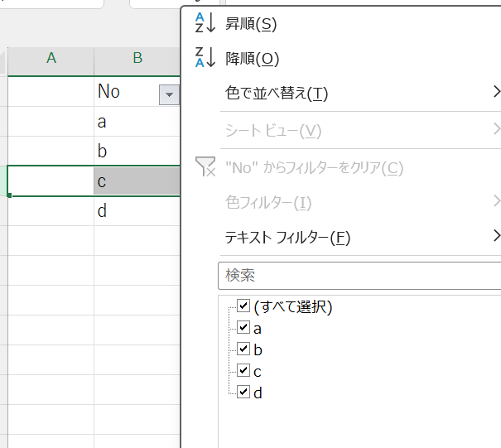Open テキスト フィルター(F) menu entry

(x=287, y=238)
